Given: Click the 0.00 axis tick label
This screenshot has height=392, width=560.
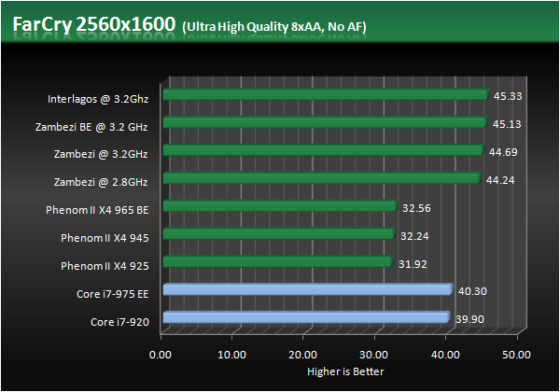Looking at the screenshot, I should (161, 355).
